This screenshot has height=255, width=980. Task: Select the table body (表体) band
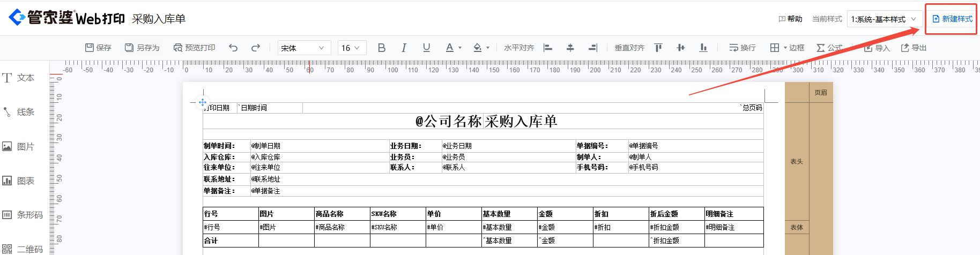pyautogui.click(x=797, y=227)
